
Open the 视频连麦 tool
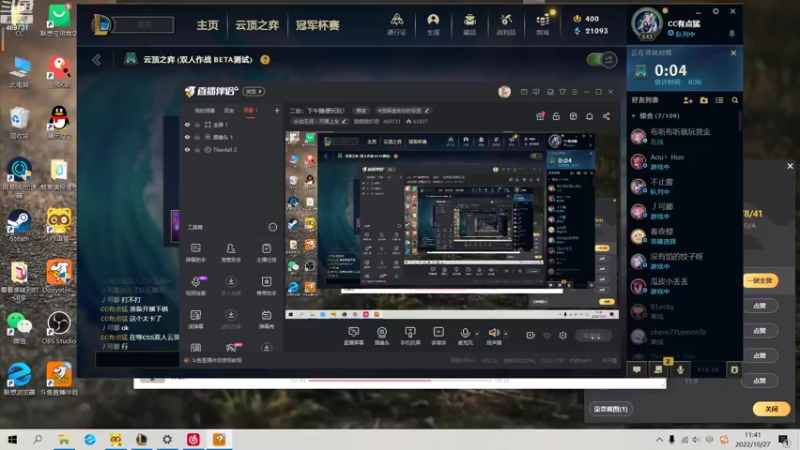pos(195,286)
